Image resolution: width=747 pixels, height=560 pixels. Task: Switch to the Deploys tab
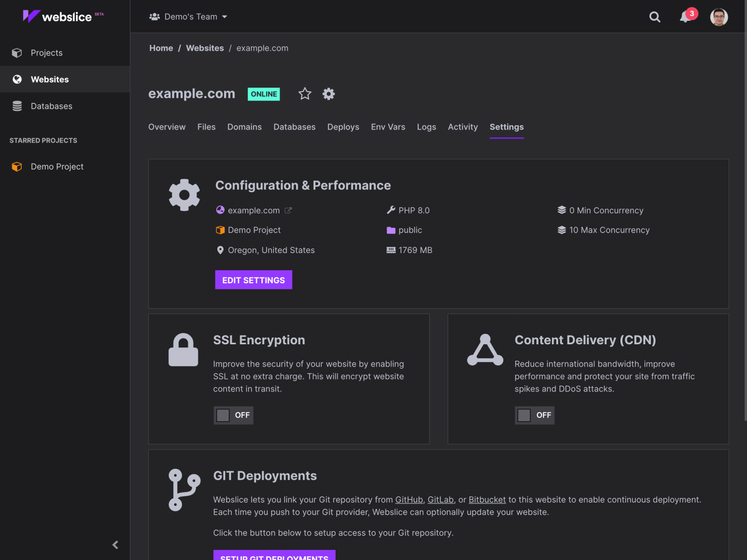tap(343, 127)
